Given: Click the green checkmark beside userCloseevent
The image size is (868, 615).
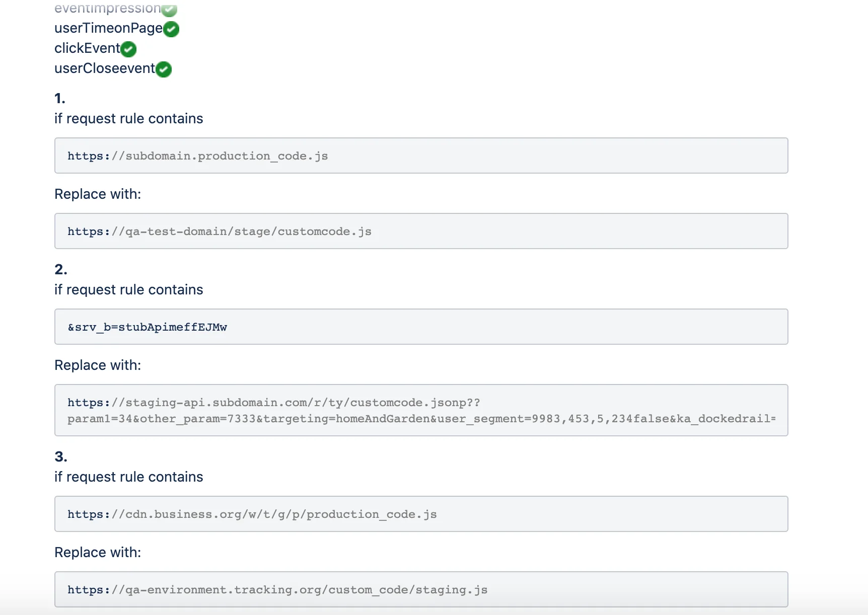Looking at the screenshot, I should point(164,69).
